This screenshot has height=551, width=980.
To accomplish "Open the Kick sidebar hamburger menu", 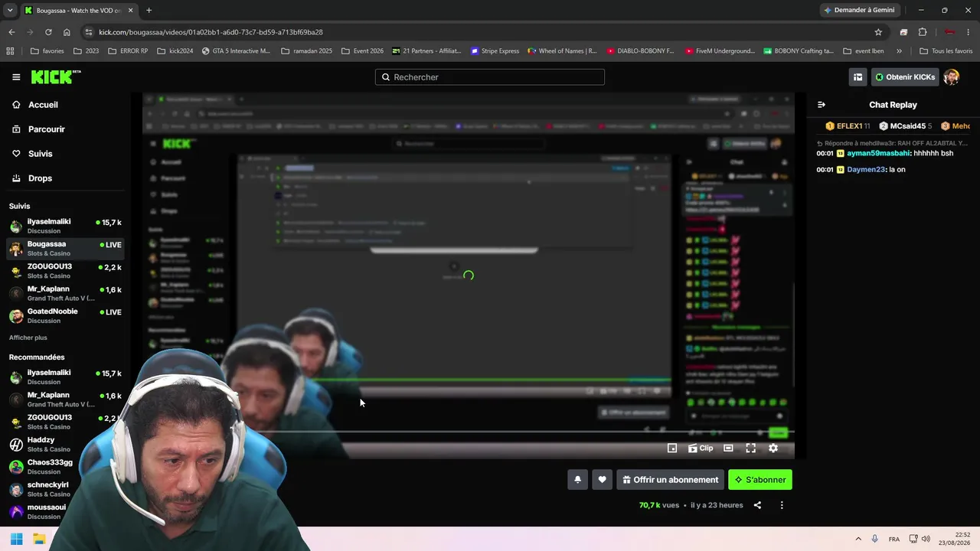I will (16, 77).
